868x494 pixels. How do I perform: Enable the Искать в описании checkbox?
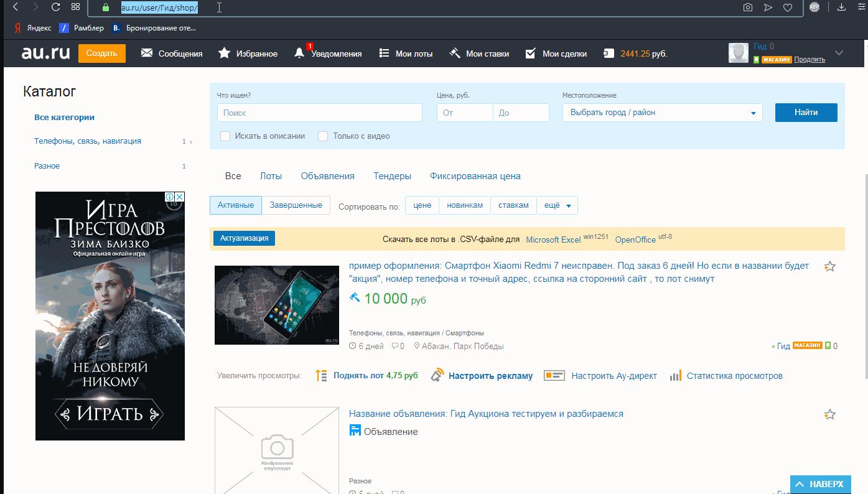click(x=225, y=136)
